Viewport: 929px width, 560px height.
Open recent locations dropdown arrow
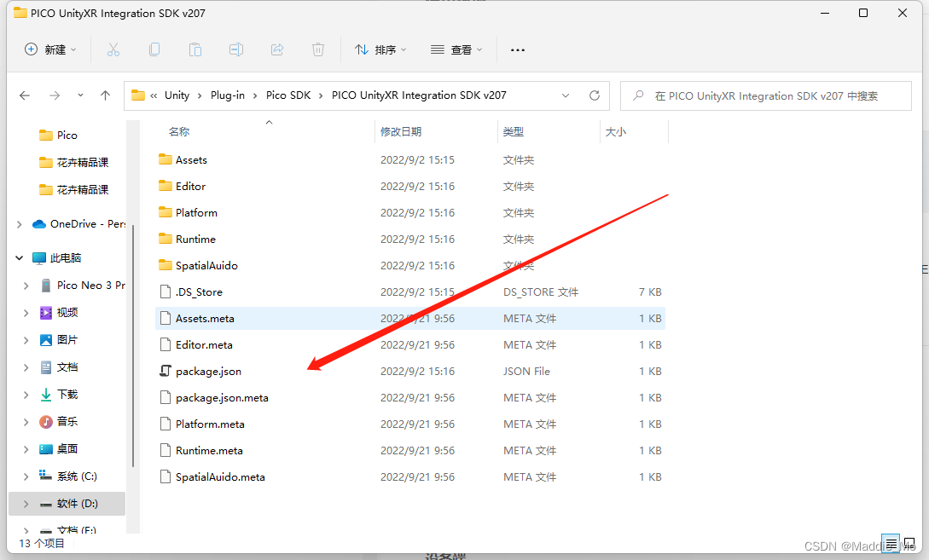80,95
